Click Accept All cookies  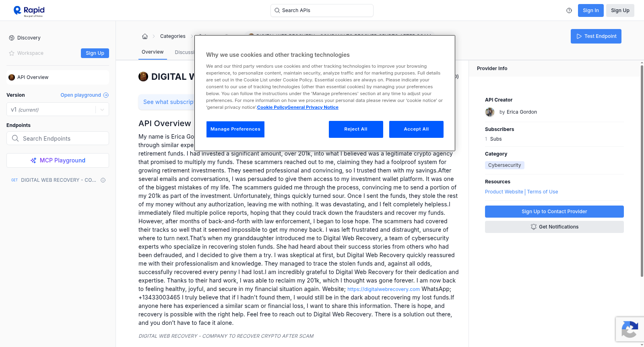click(x=416, y=129)
